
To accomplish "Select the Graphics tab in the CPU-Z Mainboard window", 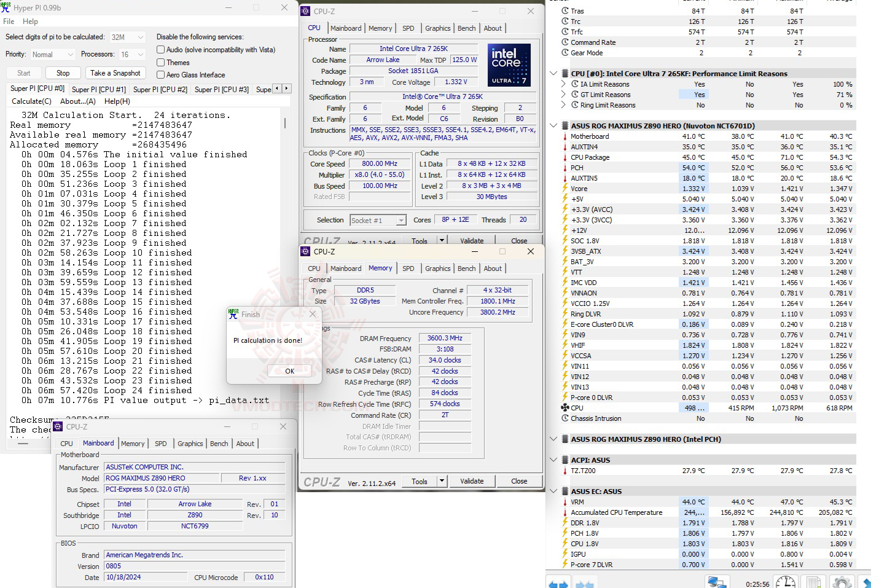I will click(x=190, y=444).
